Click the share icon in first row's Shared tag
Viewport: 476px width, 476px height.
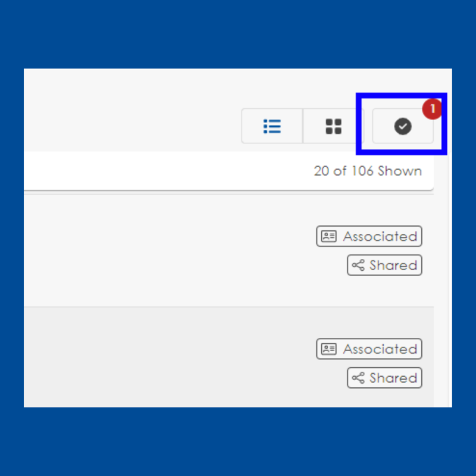(x=358, y=265)
